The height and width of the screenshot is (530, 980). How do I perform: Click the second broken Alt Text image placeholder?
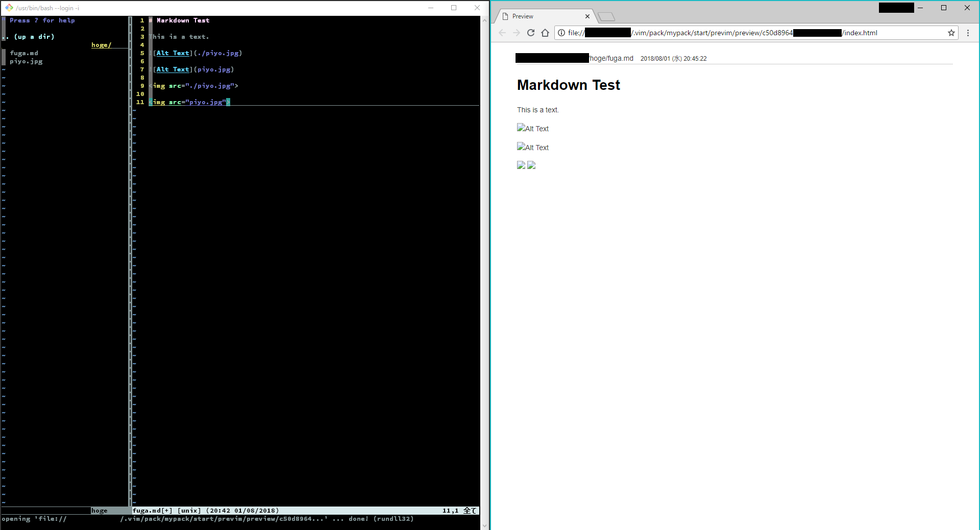(x=532, y=147)
